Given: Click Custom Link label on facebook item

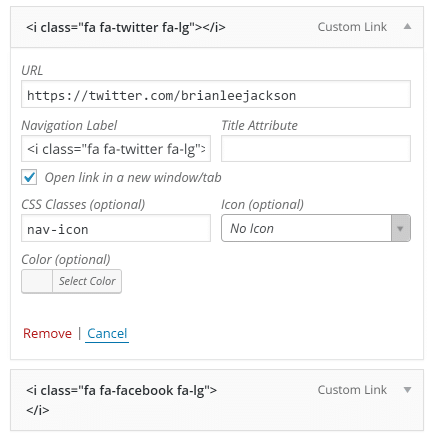Looking at the screenshot, I should click(x=352, y=390).
